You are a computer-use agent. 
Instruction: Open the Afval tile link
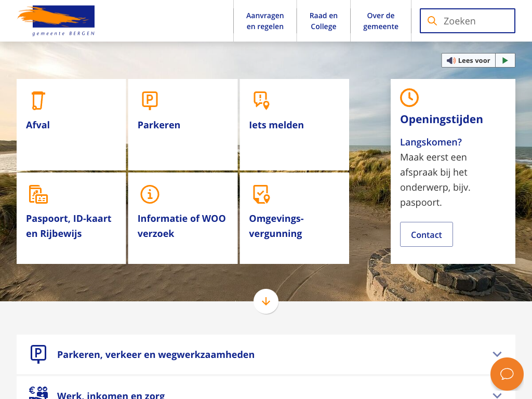[x=71, y=125]
